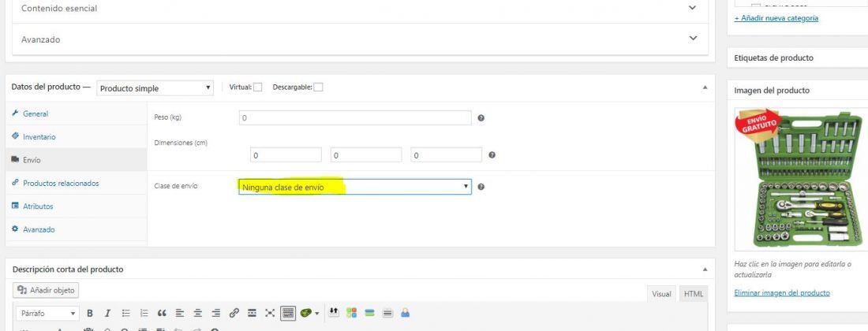Toggle italic formatting in the editor toolbar

107,314
